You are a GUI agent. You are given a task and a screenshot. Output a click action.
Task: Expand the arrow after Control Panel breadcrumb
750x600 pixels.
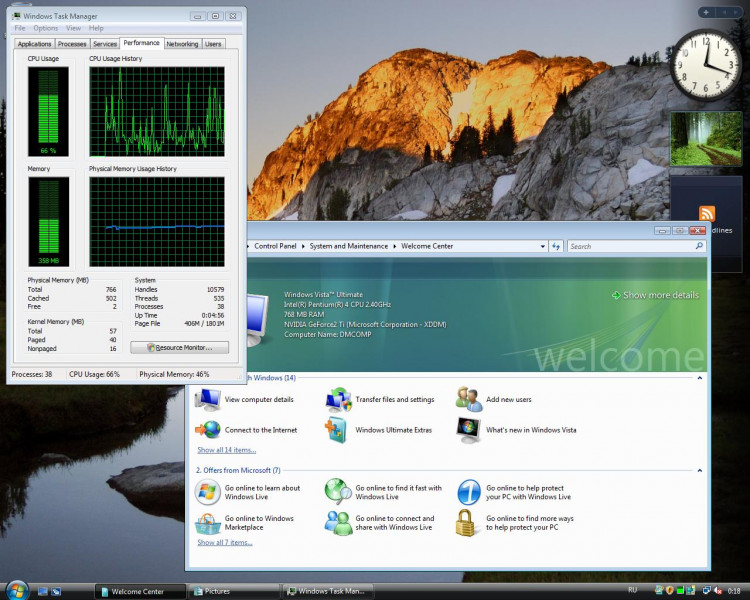[303, 246]
